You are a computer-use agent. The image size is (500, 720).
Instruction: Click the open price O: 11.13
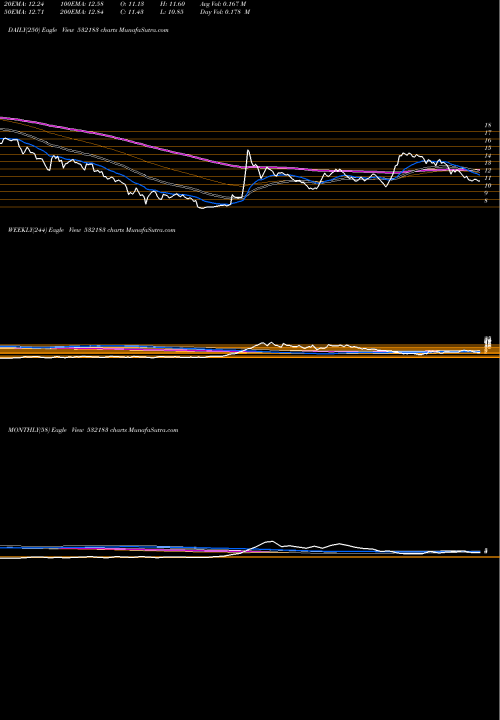coord(133,4)
